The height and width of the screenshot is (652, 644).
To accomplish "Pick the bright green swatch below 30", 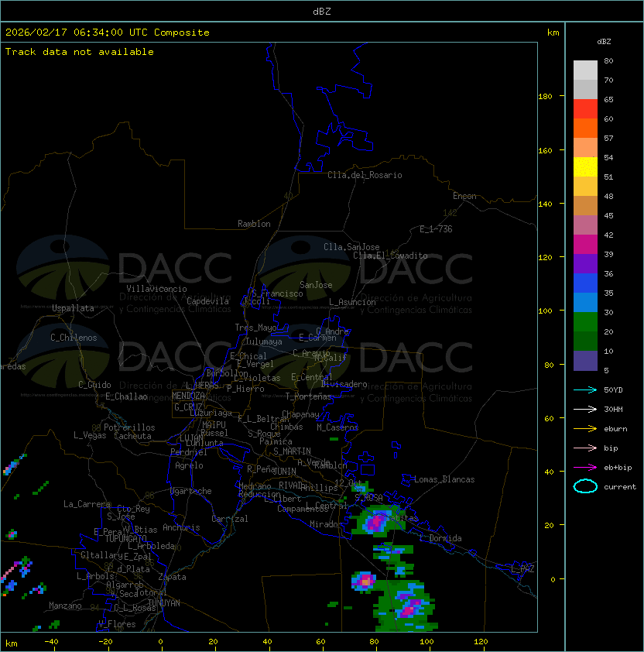I will 585,322.
